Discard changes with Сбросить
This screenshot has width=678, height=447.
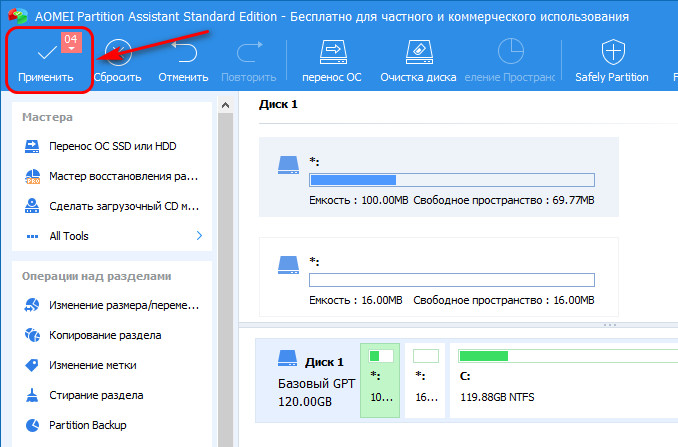coord(118,61)
